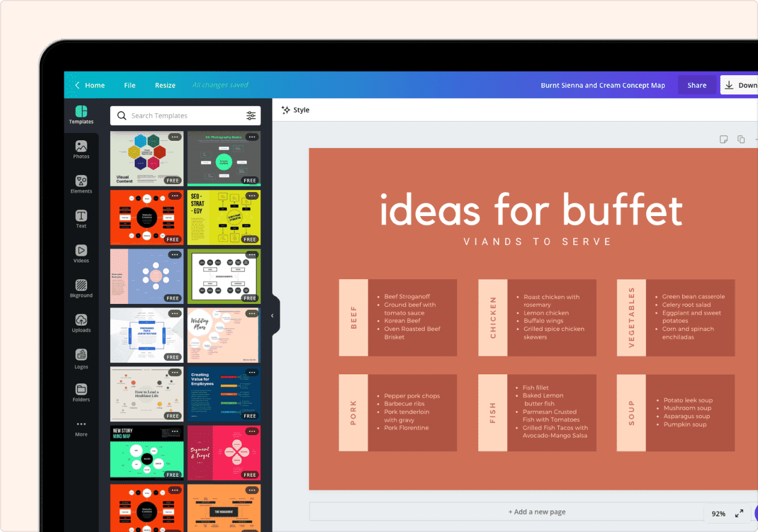Open the Logos panel
The height and width of the screenshot is (532, 758).
click(81, 358)
